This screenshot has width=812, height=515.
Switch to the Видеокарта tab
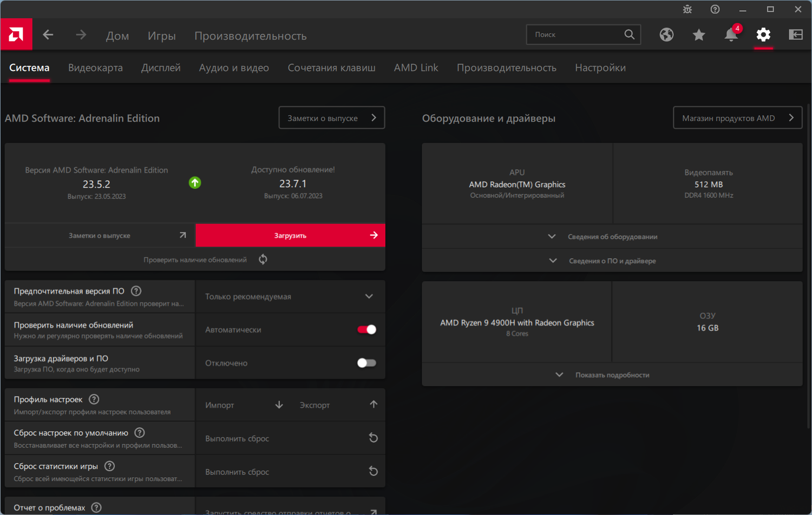point(95,68)
